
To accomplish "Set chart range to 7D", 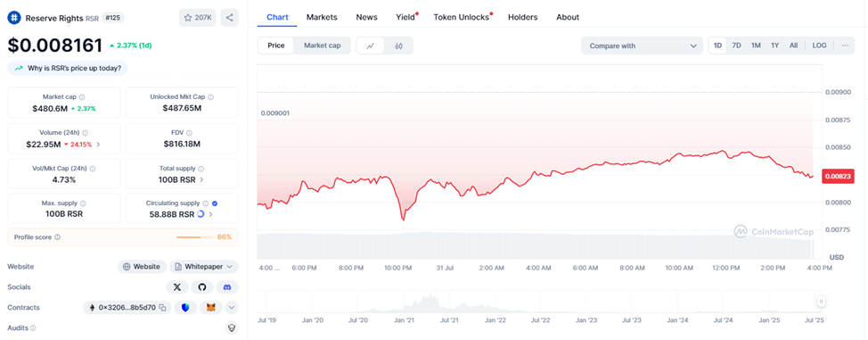I will pyautogui.click(x=736, y=46).
